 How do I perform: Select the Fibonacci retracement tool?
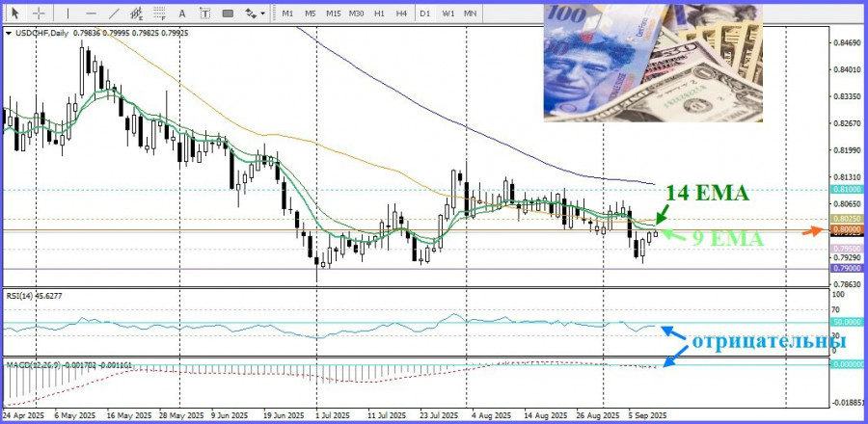[162, 13]
